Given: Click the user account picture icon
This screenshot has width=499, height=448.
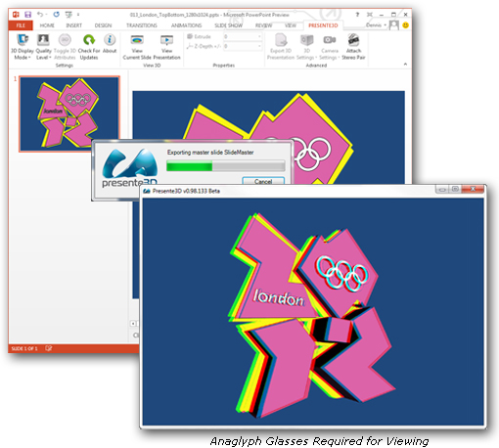Looking at the screenshot, I should [394, 25].
